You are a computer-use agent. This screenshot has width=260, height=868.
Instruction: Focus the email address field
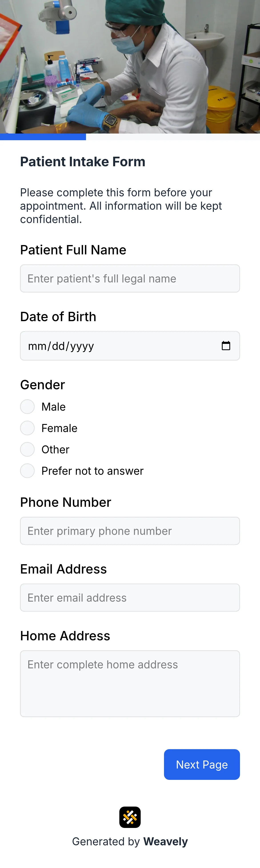pos(130,597)
